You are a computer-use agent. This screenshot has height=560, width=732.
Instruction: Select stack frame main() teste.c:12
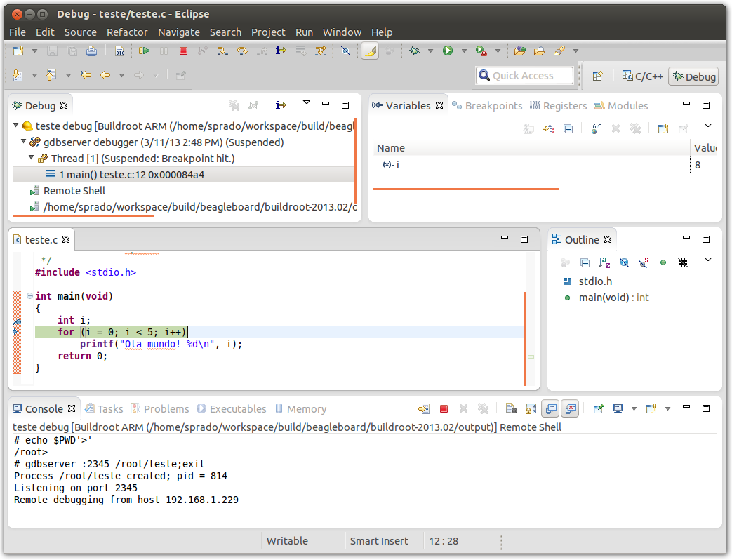coord(183,175)
